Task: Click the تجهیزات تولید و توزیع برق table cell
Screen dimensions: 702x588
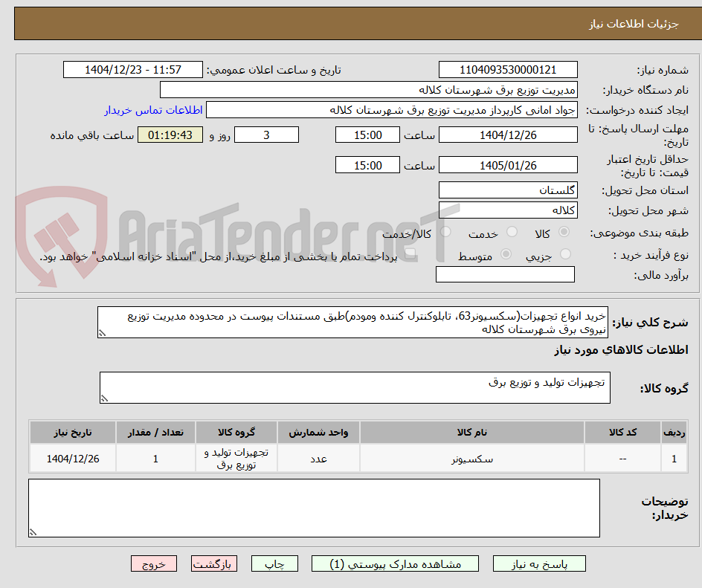Action: point(236,459)
